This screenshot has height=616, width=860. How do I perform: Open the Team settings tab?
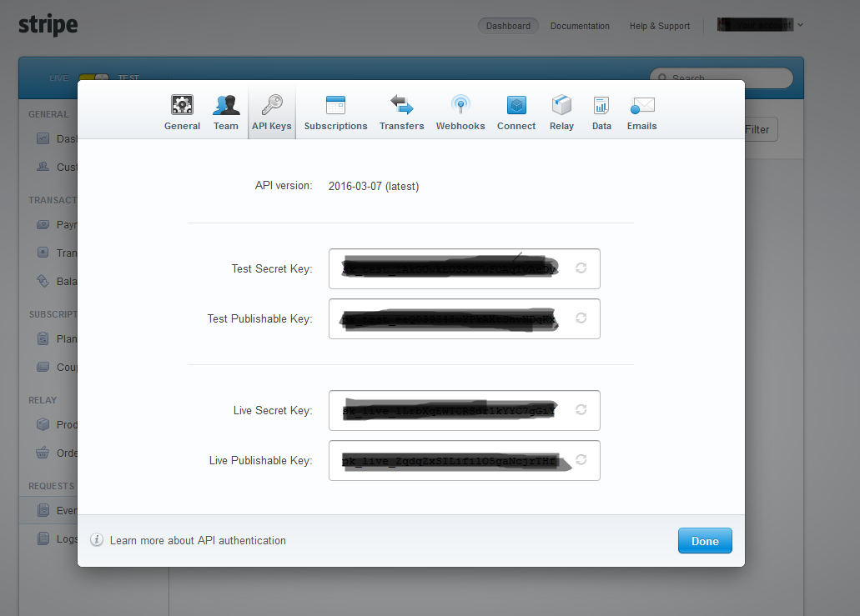tap(226, 113)
